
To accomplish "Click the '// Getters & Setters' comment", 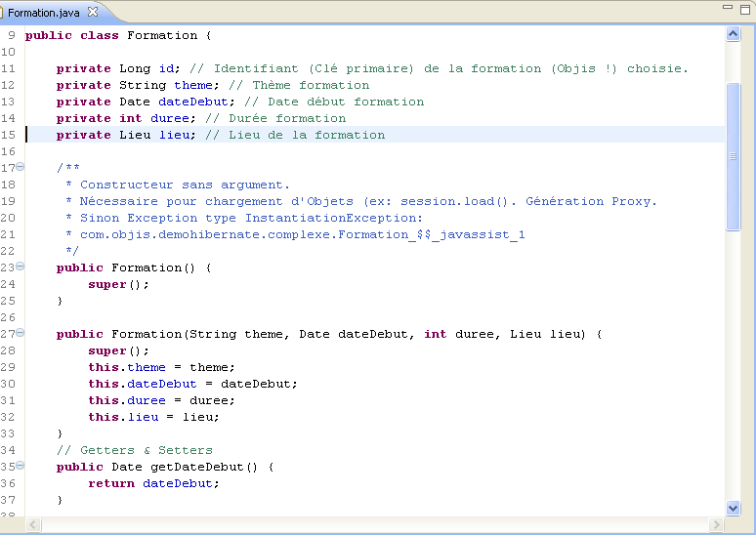I will tap(135, 450).
